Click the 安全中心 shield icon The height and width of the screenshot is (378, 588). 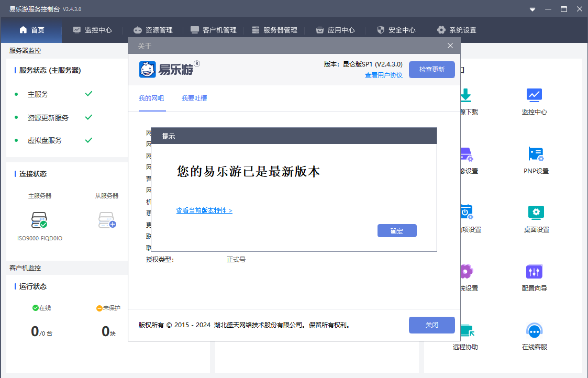pos(381,30)
